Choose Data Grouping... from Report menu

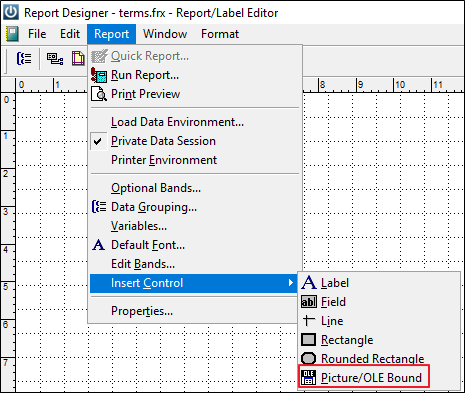[195, 207]
